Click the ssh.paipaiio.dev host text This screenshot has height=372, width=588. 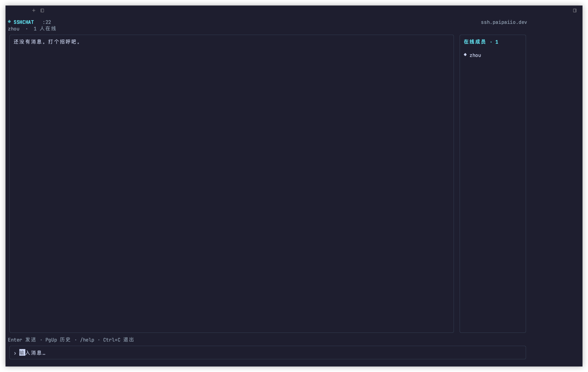(x=504, y=22)
